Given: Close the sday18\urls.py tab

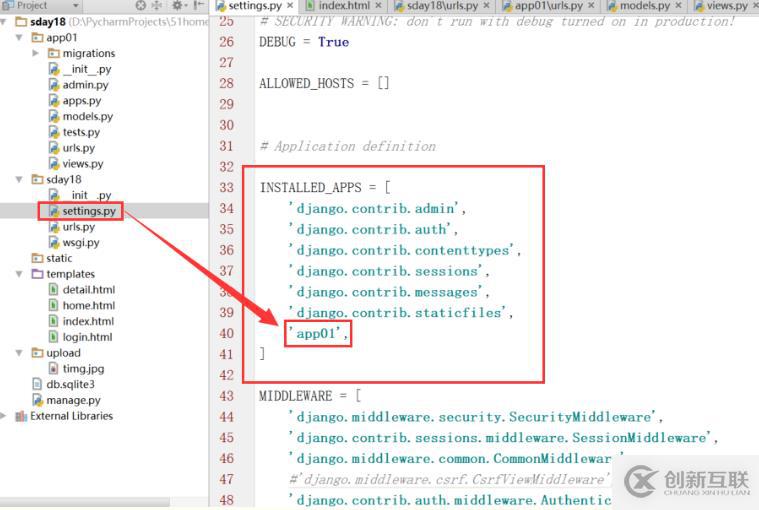Looking at the screenshot, I should coord(486,5).
